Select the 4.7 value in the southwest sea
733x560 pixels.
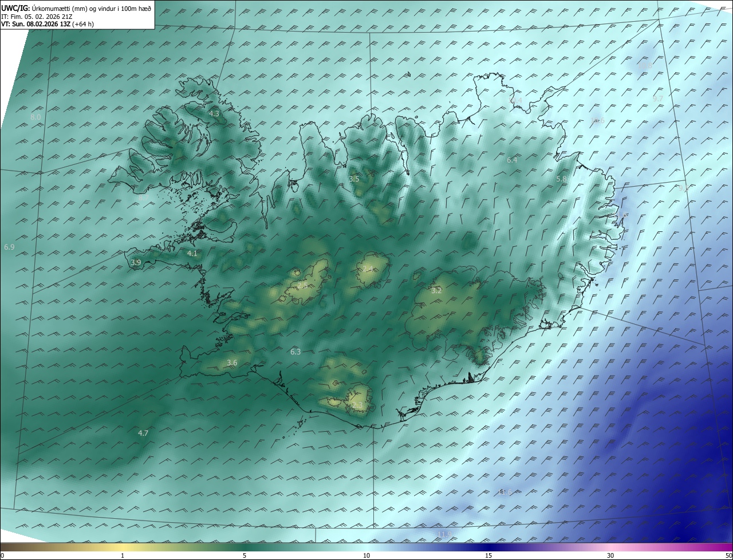(x=143, y=433)
